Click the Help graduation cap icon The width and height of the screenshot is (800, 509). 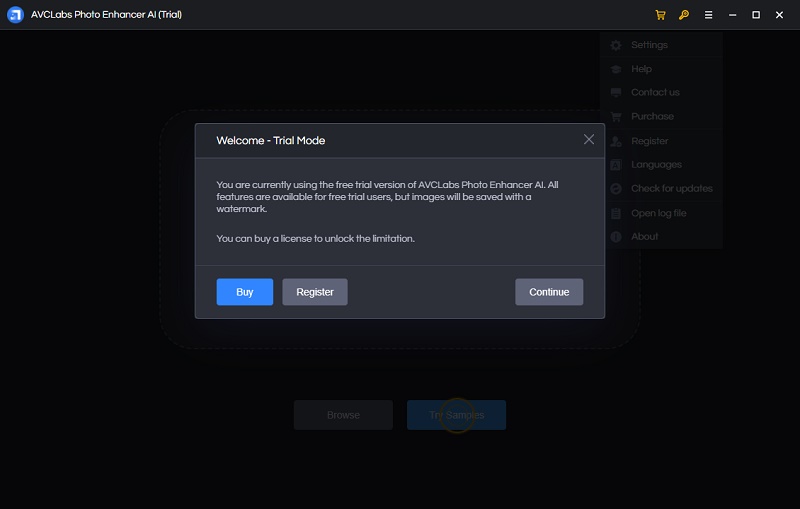[x=616, y=69]
